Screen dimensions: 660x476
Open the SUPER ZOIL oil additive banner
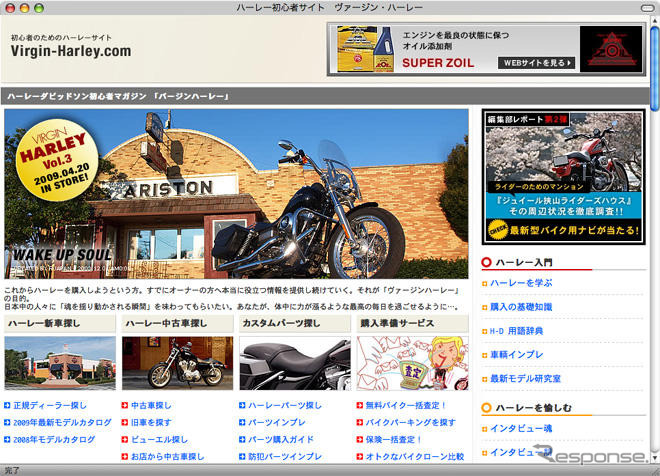click(486, 49)
